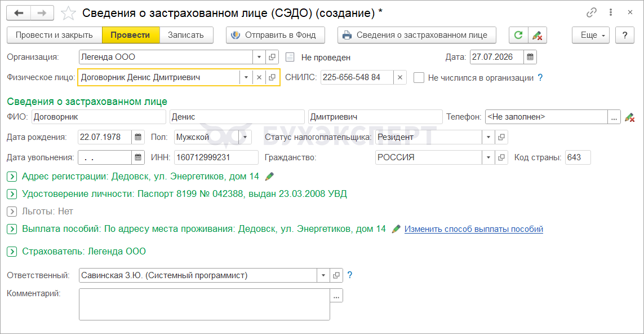Print Сведения о застрахованном лице
The width and height of the screenshot is (644, 334).
tap(417, 35)
